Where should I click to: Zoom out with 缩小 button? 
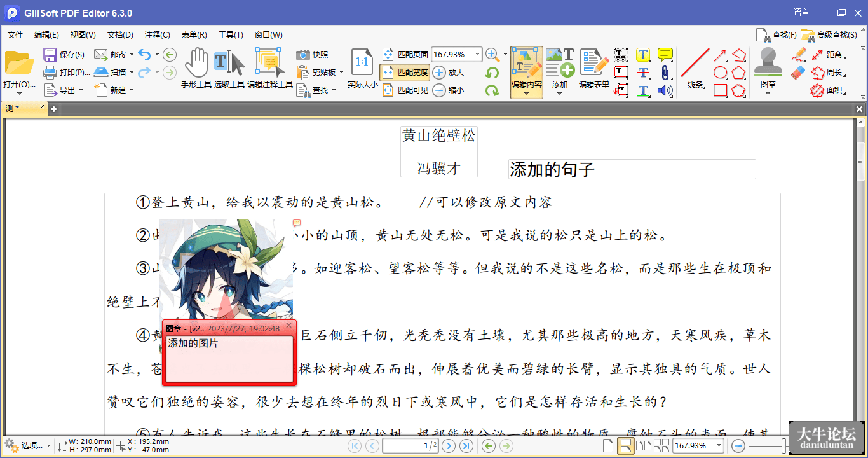pyautogui.click(x=449, y=90)
